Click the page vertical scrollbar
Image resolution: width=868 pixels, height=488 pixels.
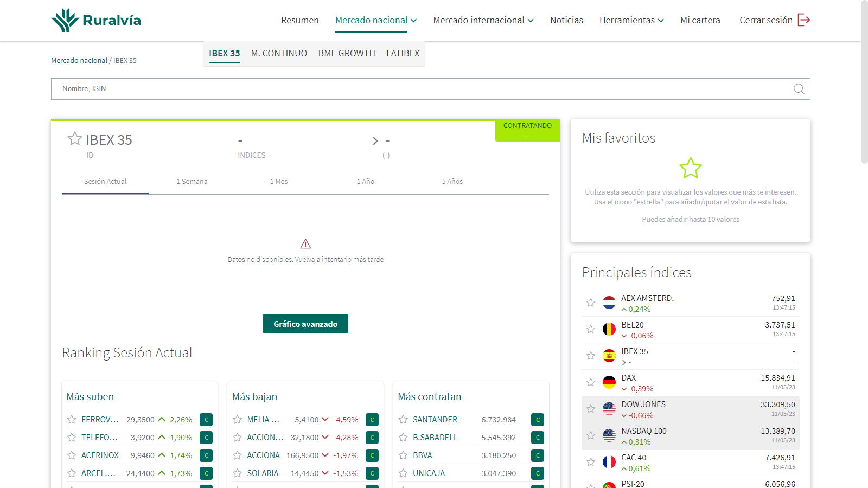pos(864,81)
